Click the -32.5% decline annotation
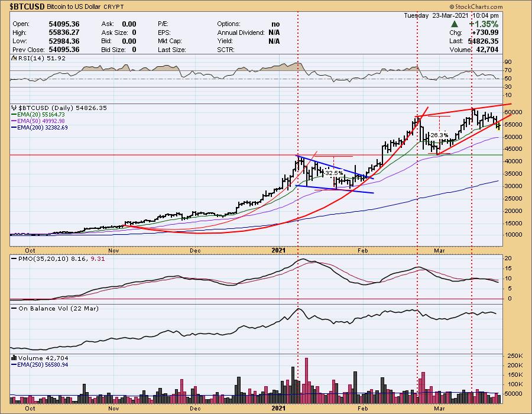This screenshot has width=532, height=414. 332,173
